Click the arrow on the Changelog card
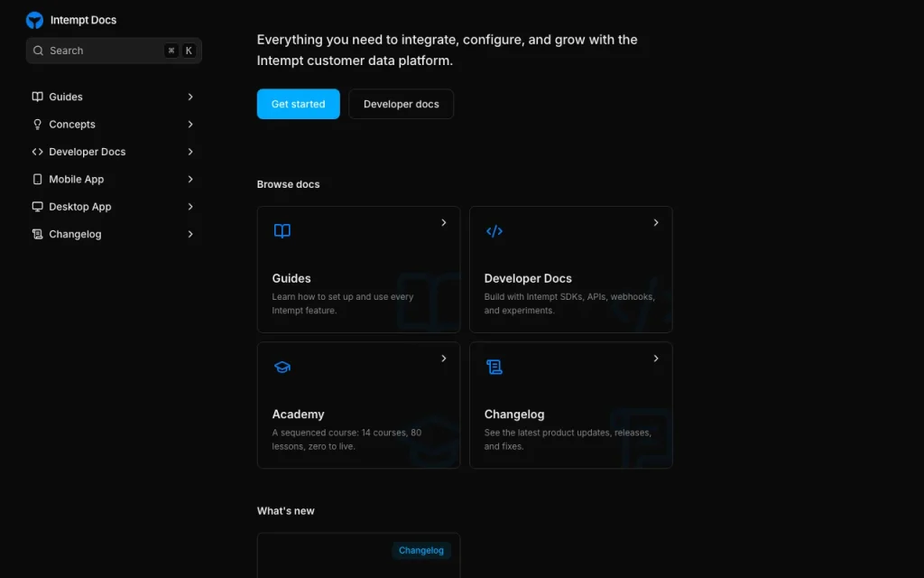 (656, 359)
